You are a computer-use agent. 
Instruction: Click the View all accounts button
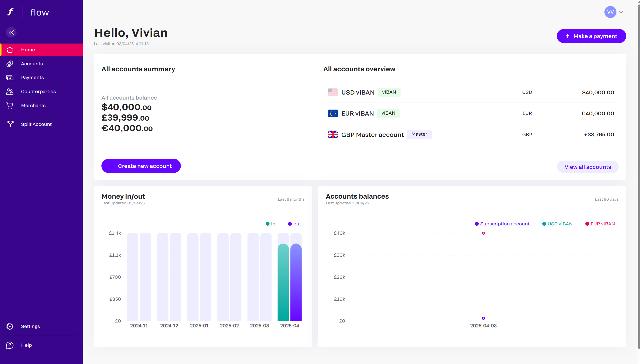point(587,167)
